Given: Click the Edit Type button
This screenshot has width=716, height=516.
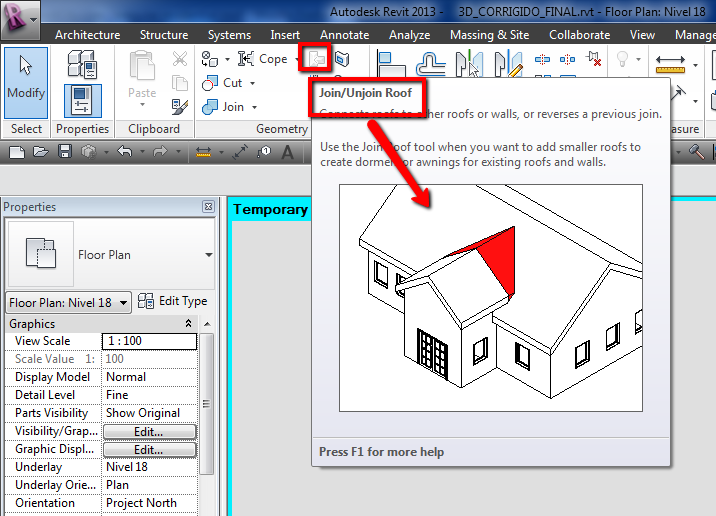Looking at the screenshot, I should (172, 301).
